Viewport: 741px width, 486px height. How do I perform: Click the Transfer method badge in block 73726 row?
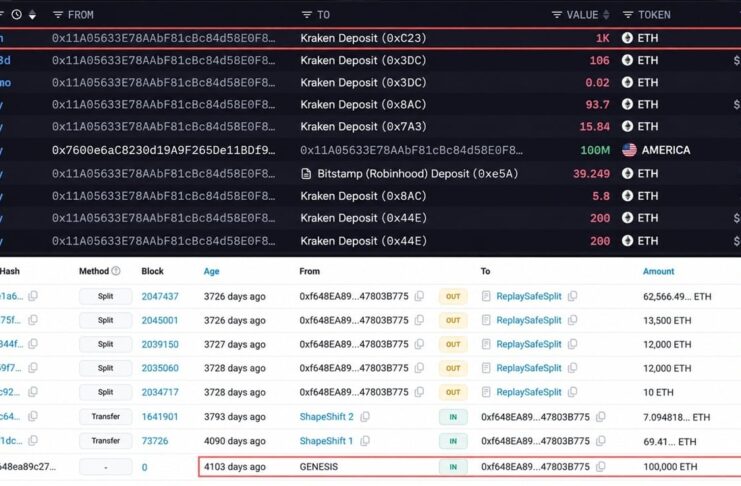105,441
